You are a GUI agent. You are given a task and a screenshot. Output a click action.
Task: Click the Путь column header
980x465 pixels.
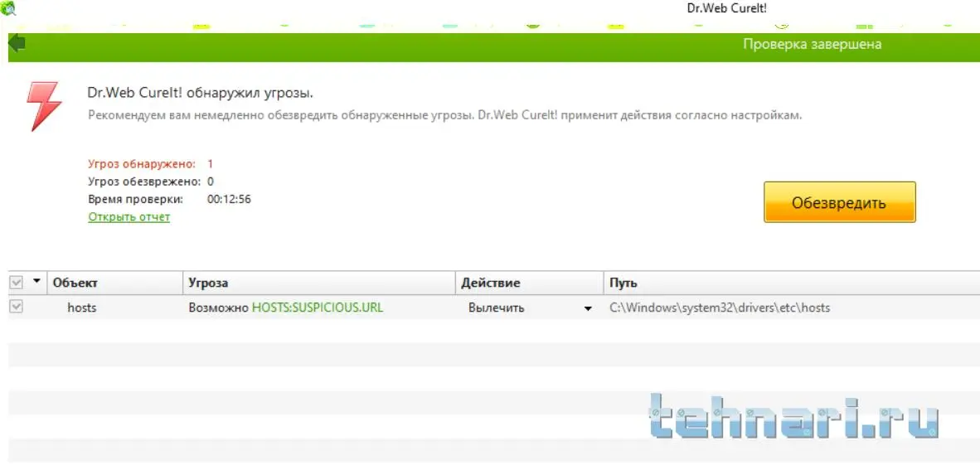(x=791, y=283)
